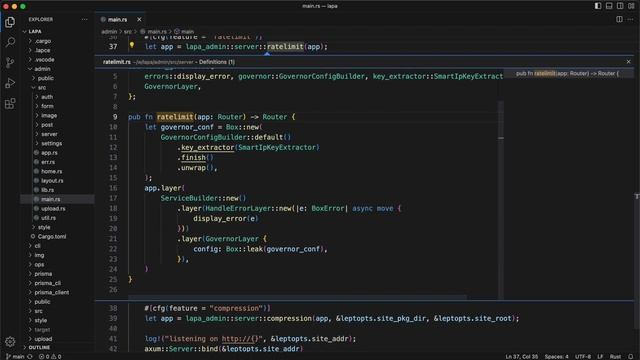Screen dimensions: 640x360
Task: Toggle secondary sidebar visibility
Action: pos(620,6)
